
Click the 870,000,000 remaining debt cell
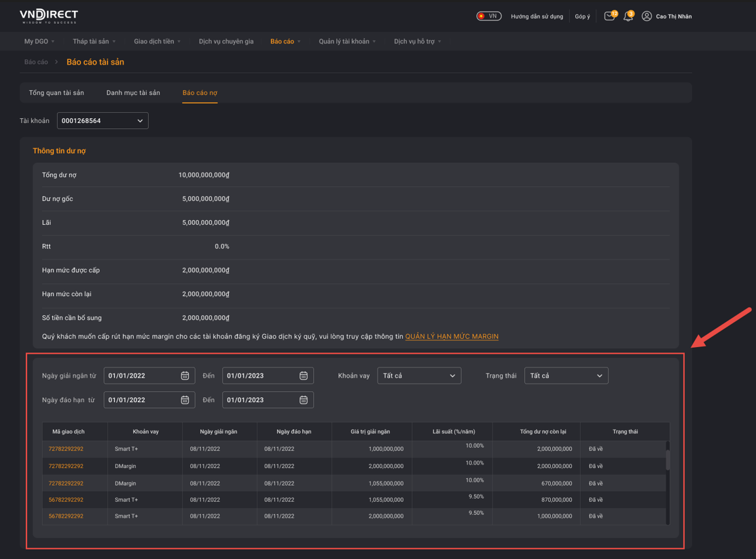click(x=556, y=500)
